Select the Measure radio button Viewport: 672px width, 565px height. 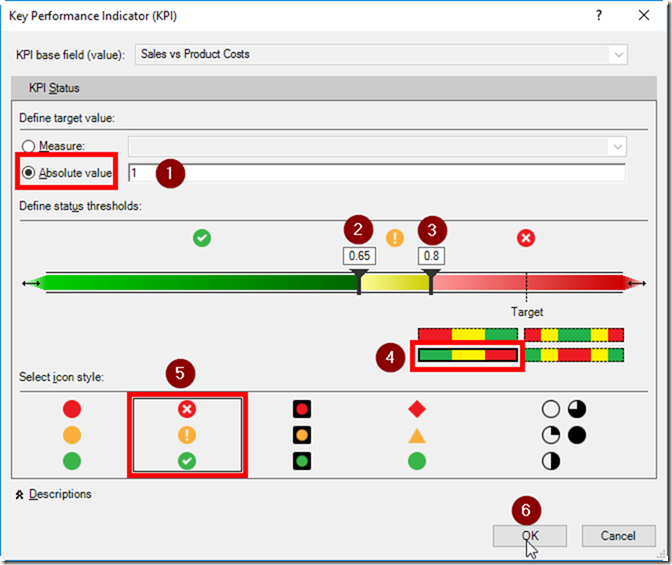point(28,146)
